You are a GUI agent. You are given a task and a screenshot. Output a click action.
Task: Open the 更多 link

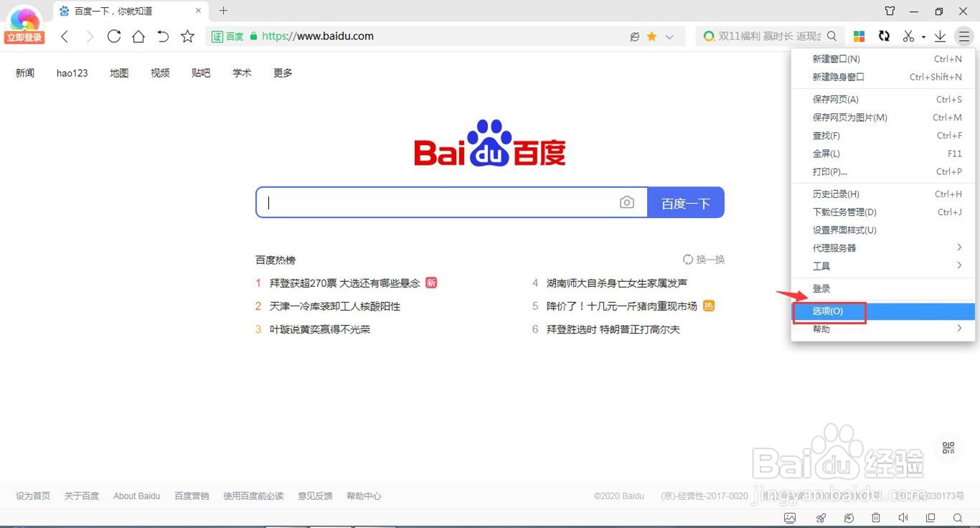(283, 73)
